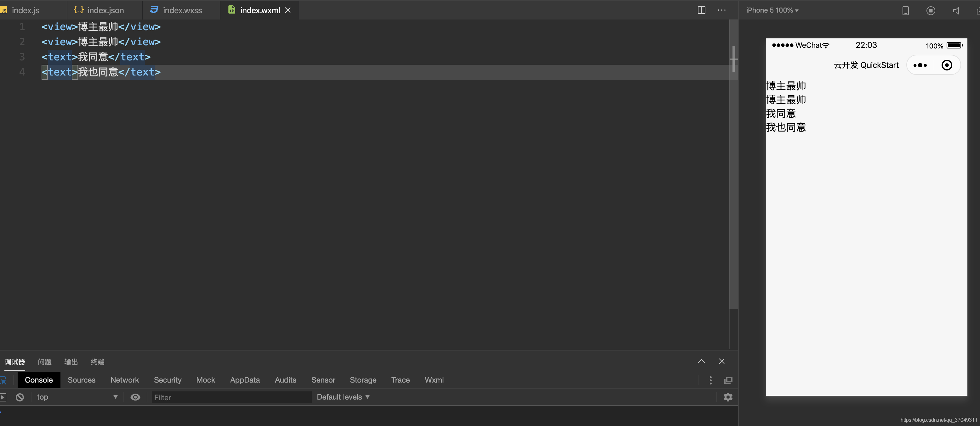
Task: Click the devtools vertical dots menu
Action: 710,380
